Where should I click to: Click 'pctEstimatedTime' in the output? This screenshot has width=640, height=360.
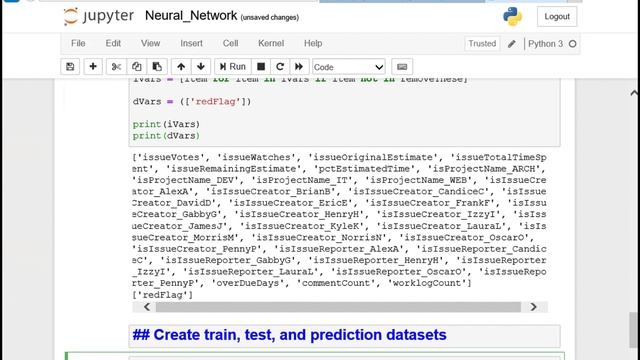tap(364, 169)
